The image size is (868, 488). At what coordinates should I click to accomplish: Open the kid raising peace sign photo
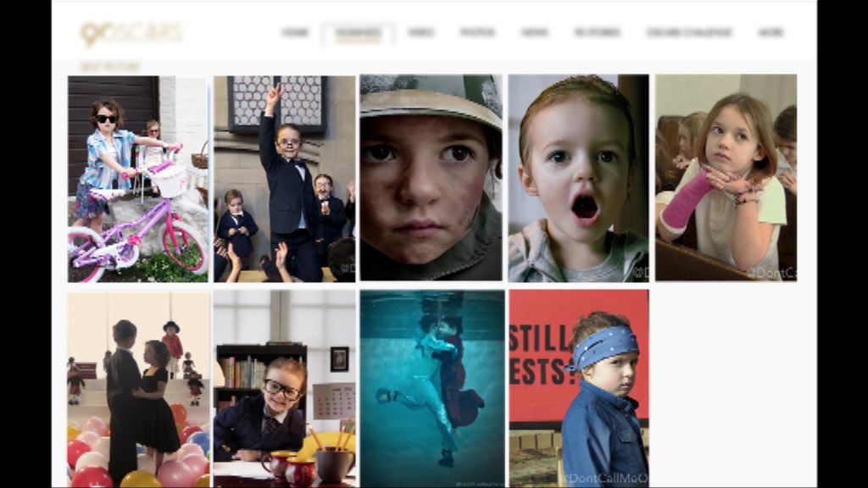pyautogui.click(x=285, y=179)
